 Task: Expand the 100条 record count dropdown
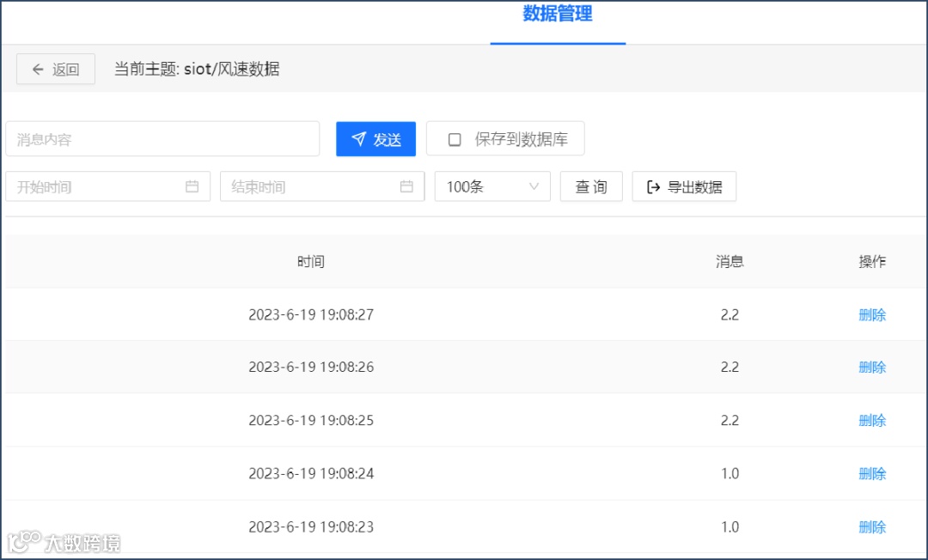(x=492, y=186)
